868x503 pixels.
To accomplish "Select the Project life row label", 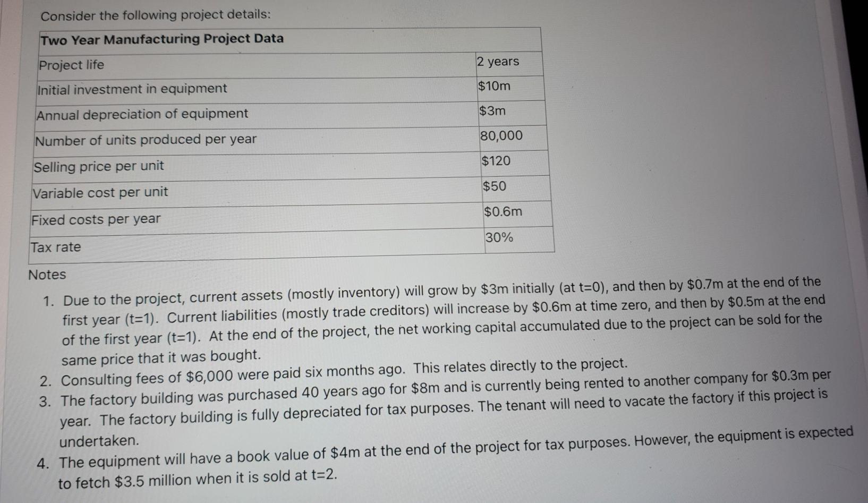I will coord(71,65).
